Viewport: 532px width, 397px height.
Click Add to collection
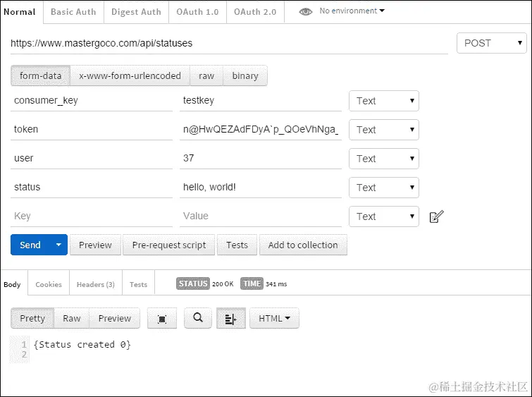click(303, 245)
